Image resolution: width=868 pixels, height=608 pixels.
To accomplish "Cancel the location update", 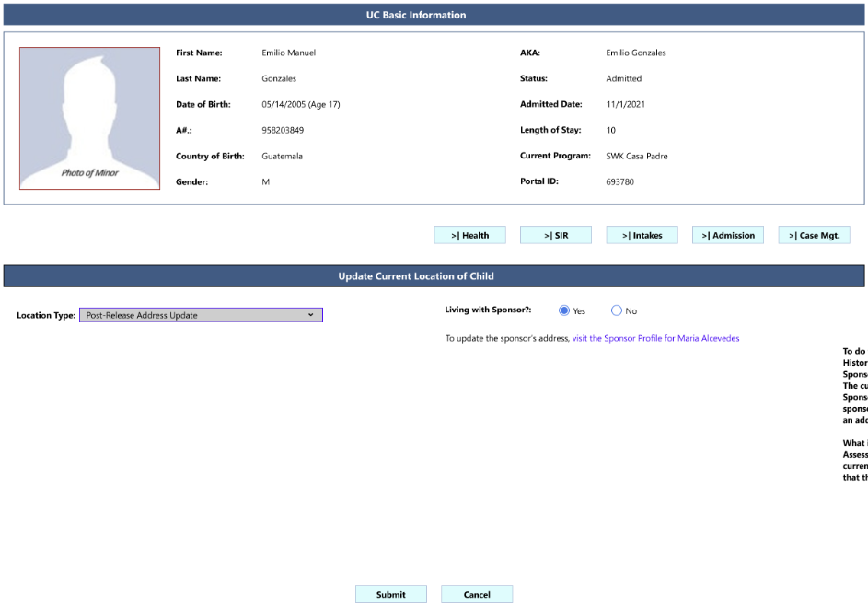I will (x=477, y=594).
